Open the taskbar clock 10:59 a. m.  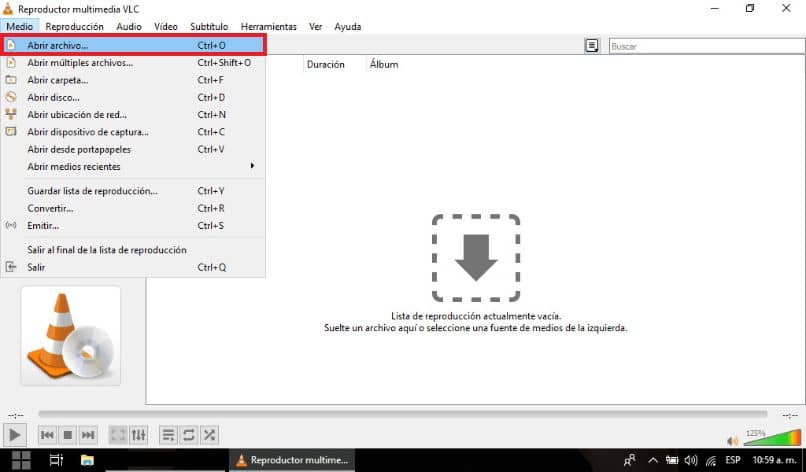click(775, 460)
